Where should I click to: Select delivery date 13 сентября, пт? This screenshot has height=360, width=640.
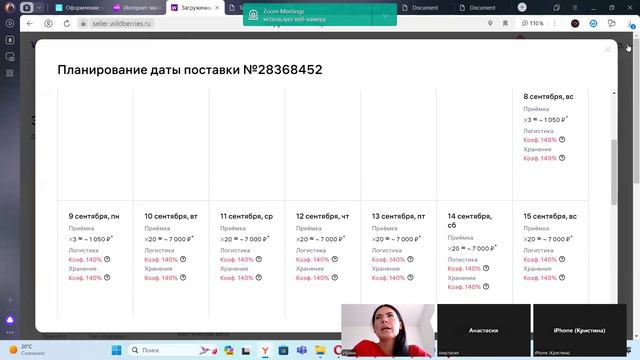pos(398,259)
